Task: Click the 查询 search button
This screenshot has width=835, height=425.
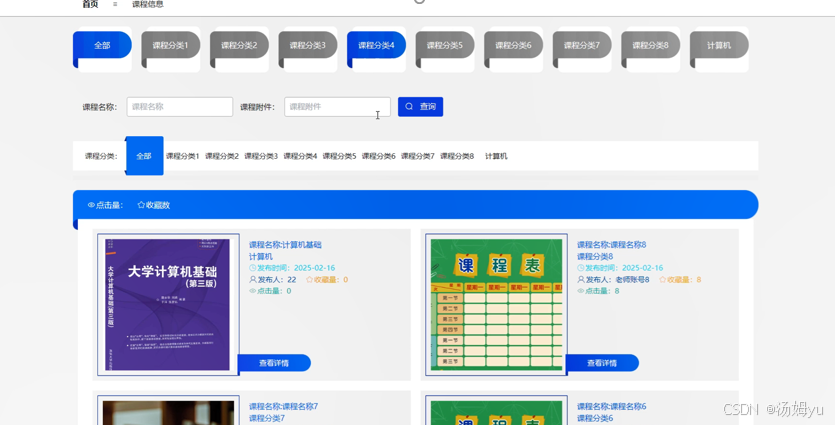Action: pos(420,107)
